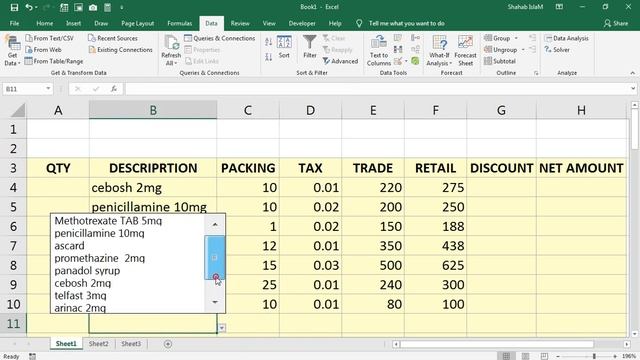Switch to Page Layout tab
The image size is (640, 360).
[138, 23]
